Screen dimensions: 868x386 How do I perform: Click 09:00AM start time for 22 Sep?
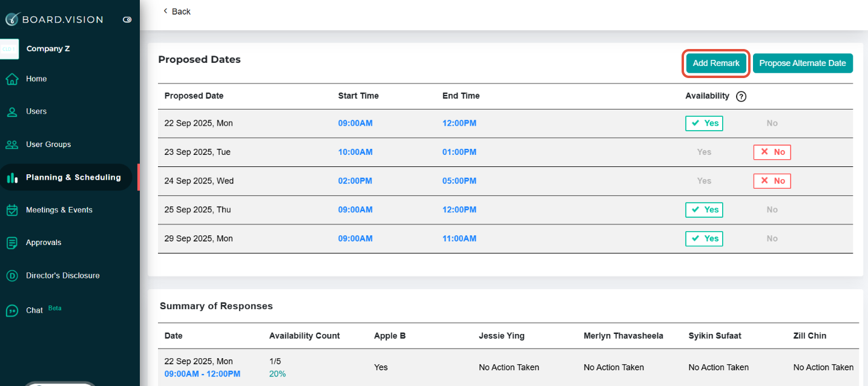click(x=355, y=123)
